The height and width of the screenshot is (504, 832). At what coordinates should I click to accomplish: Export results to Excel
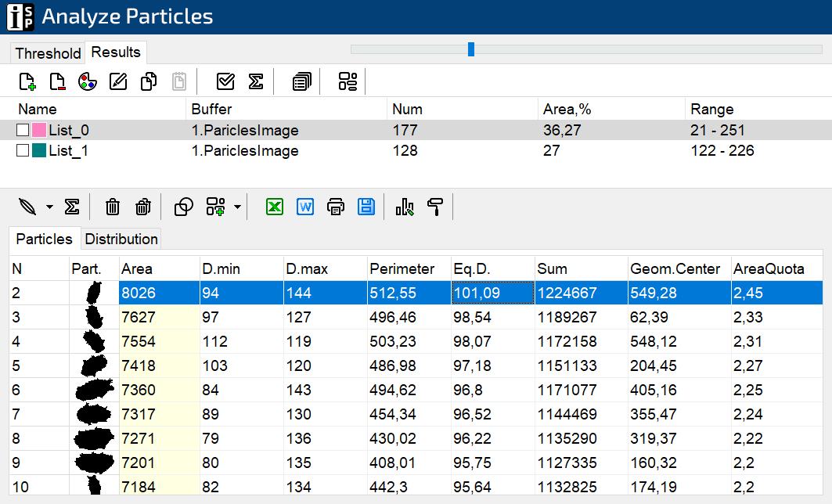[x=274, y=207]
